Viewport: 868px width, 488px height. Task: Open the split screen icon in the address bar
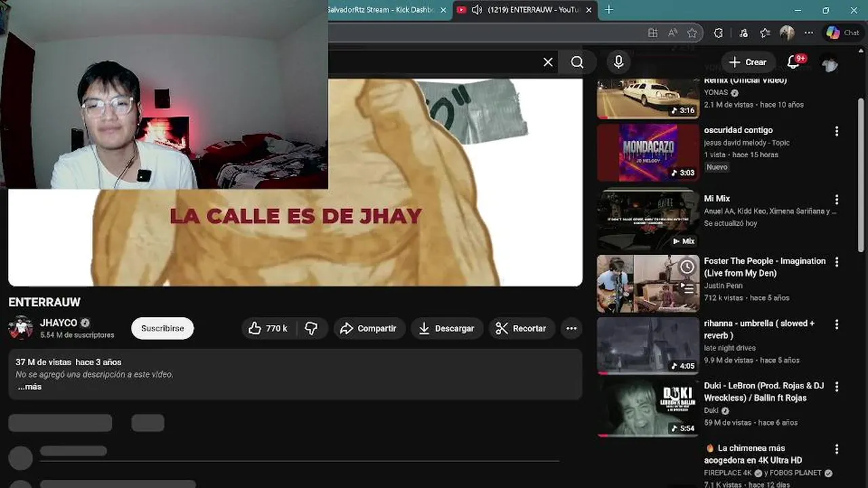[x=652, y=33]
